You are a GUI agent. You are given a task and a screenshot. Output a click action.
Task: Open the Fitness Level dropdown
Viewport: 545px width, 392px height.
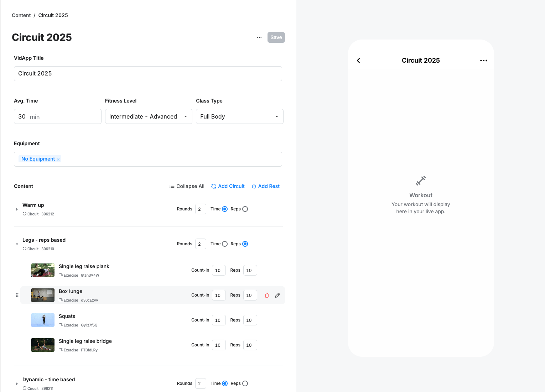149,116
